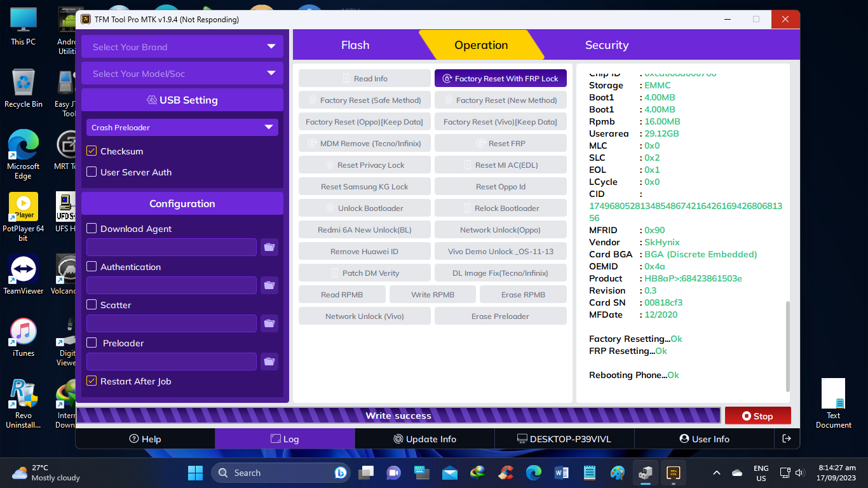Expand the Select Your Brand dropdown
Screen dimensions: 868x488
pyautogui.click(x=182, y=46)
